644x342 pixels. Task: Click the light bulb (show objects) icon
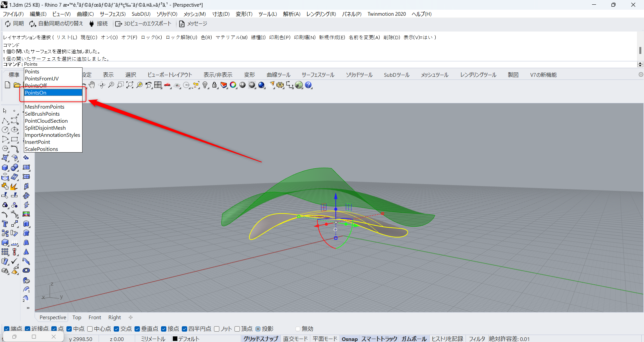pyautogui.click(x=205, y=85)
